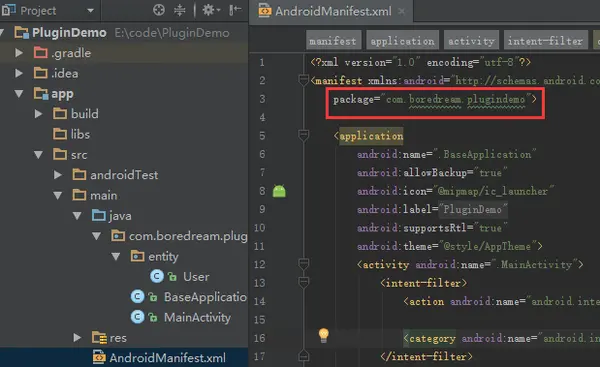Click the Android icon in line 8 gutter
The height and width of the screenshot is (367, 600).
pyautogui.click(x=279, y=191)
